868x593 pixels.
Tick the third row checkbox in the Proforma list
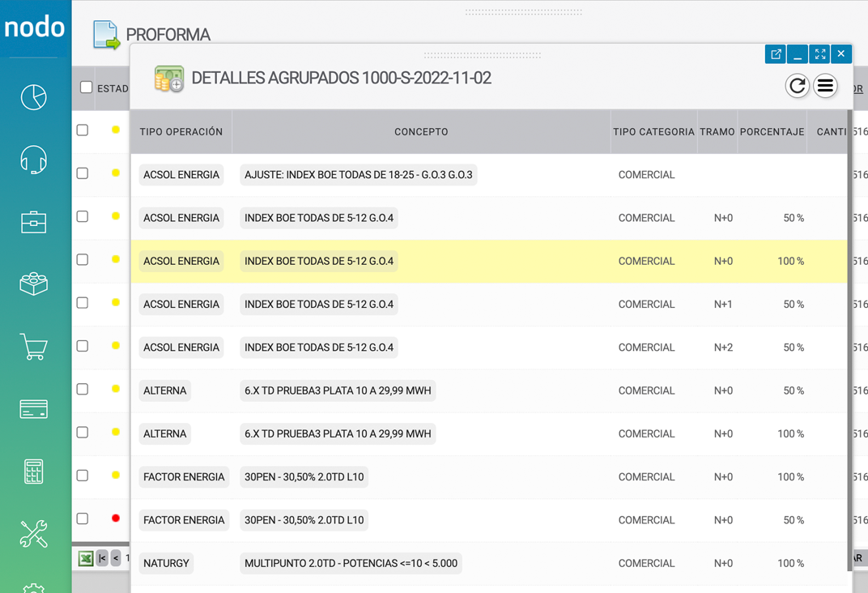[x=83, y=216]
